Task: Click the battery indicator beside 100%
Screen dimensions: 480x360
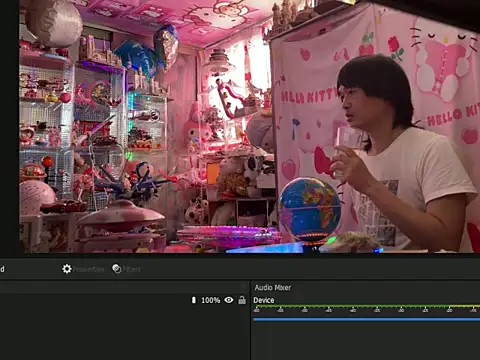Action: pyautogui.click(x=194, y=300)
